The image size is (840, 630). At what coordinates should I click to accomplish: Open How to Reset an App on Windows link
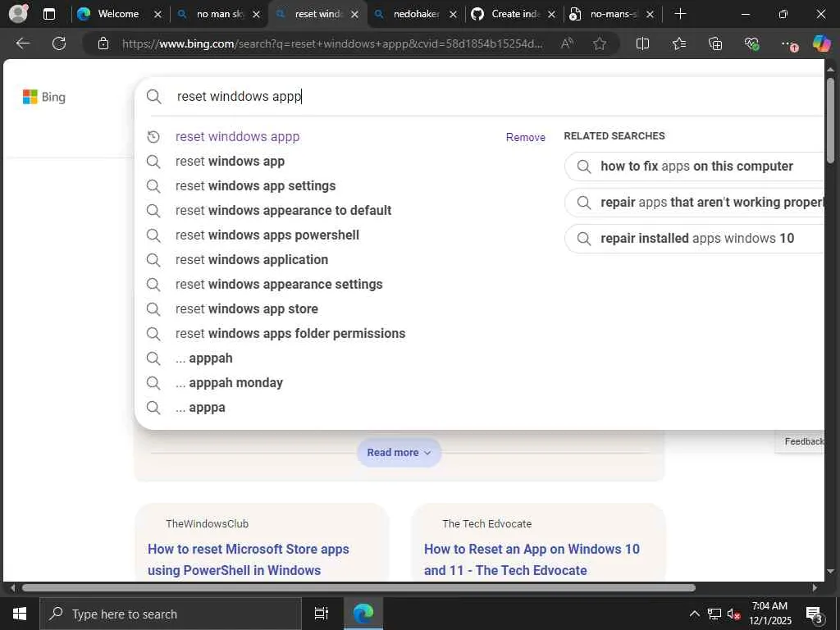[x=532, y=559]
